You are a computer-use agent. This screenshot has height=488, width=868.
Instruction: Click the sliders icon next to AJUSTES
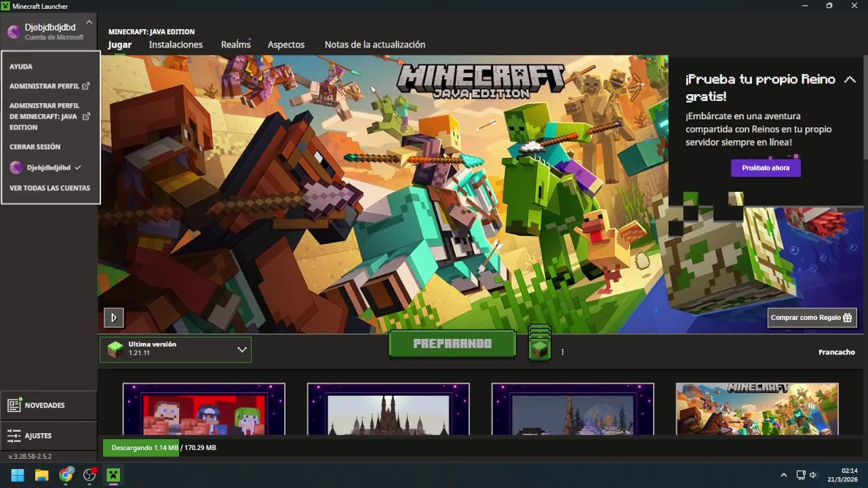click(x=14, y=436)
